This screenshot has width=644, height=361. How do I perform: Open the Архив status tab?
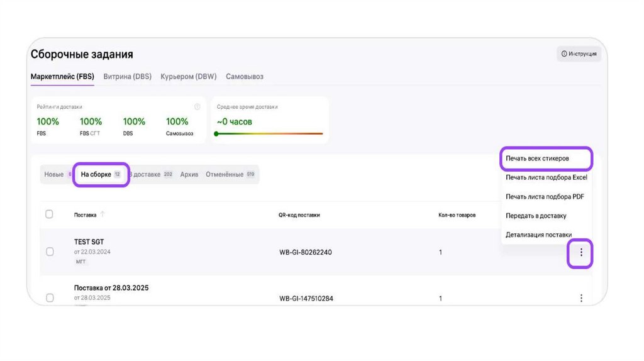189,174
